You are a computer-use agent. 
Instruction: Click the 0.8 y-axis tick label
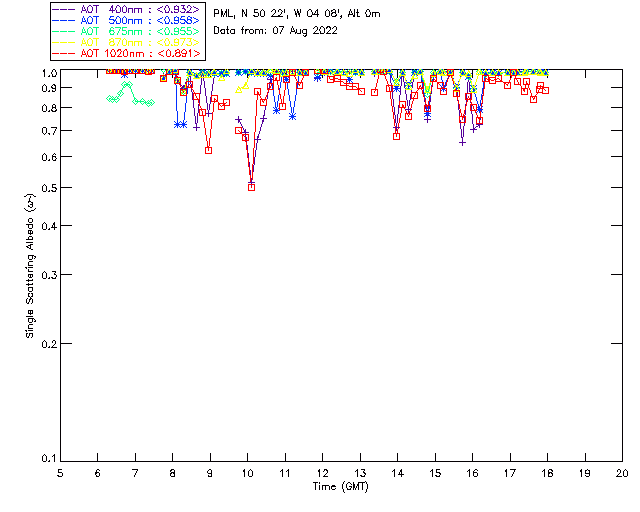point(49,109)
